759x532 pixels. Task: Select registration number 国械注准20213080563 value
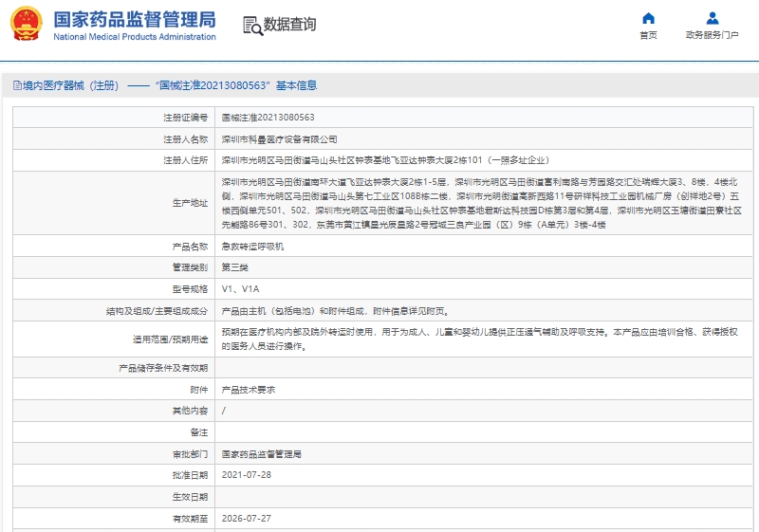click(x=268, y=118)
